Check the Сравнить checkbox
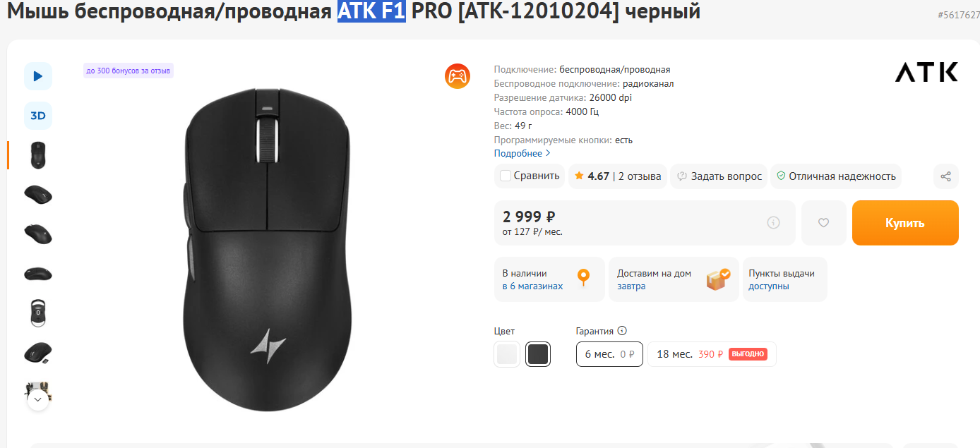 pos(506,176)
